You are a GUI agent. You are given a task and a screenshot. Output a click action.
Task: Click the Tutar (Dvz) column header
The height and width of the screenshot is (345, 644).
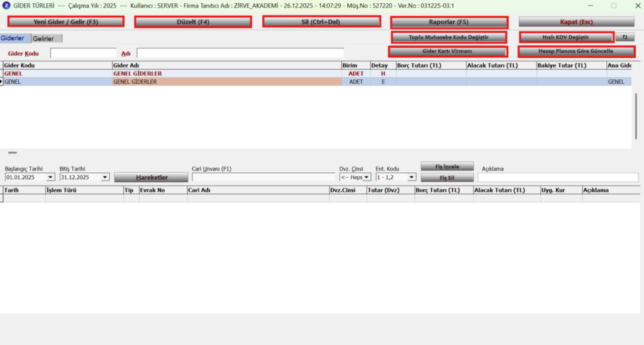point(391,190)
